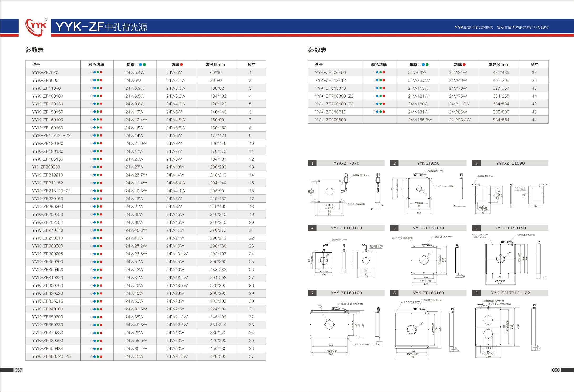The width and height of the screenshot is (574, 392).
Task: Click the YYK-ZF130130 dimension drawing
Action: click(428, 260)
